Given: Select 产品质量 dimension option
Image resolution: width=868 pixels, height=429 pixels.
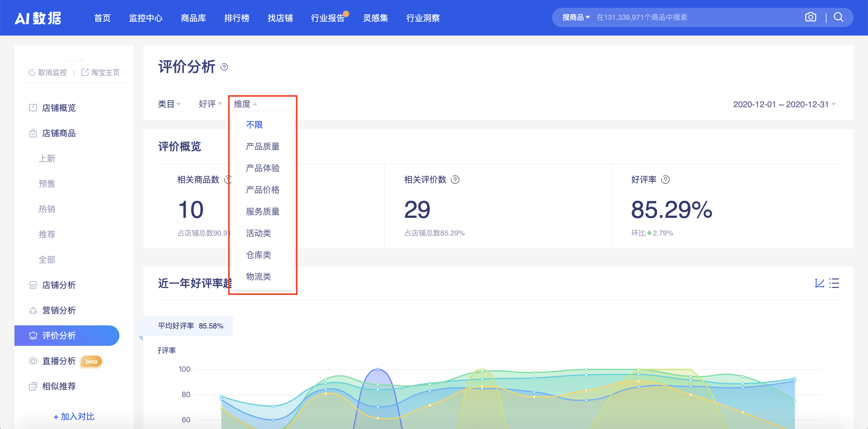Looking at the screenshot, I should point(263,146).
